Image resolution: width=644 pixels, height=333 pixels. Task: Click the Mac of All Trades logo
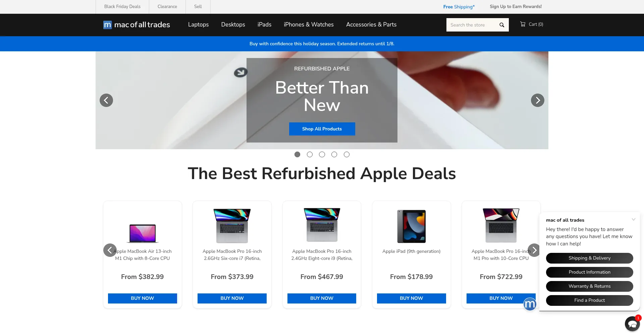point(137,25)
